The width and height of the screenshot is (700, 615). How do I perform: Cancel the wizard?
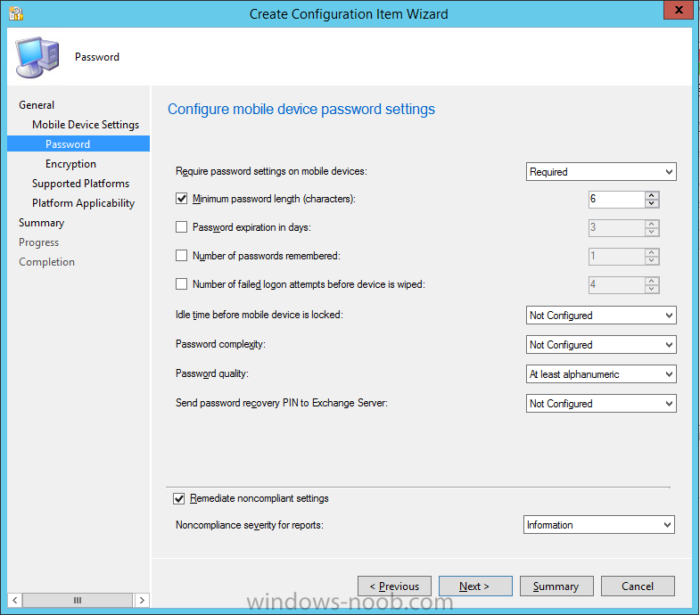coord(638,586)
